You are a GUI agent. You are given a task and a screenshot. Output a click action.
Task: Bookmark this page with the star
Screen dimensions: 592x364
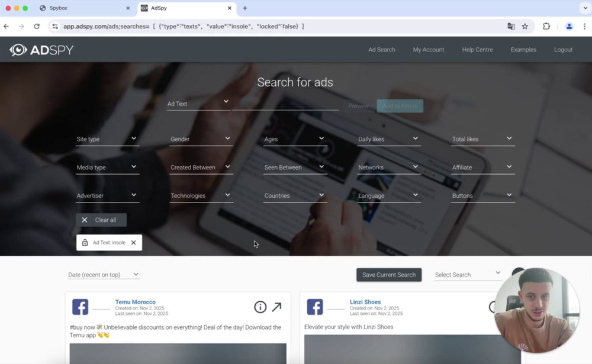click(x=525, y=27)
